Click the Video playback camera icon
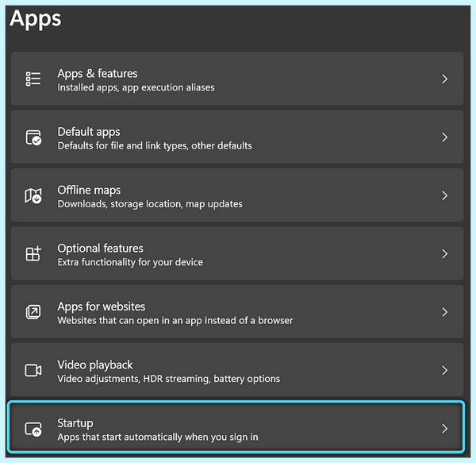 click(33, 370)
